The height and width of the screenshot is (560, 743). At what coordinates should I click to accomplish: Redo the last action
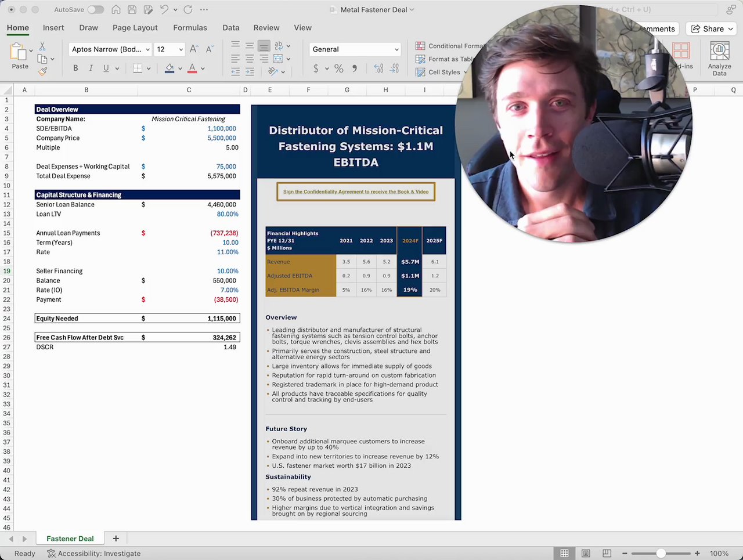(187, 10)
